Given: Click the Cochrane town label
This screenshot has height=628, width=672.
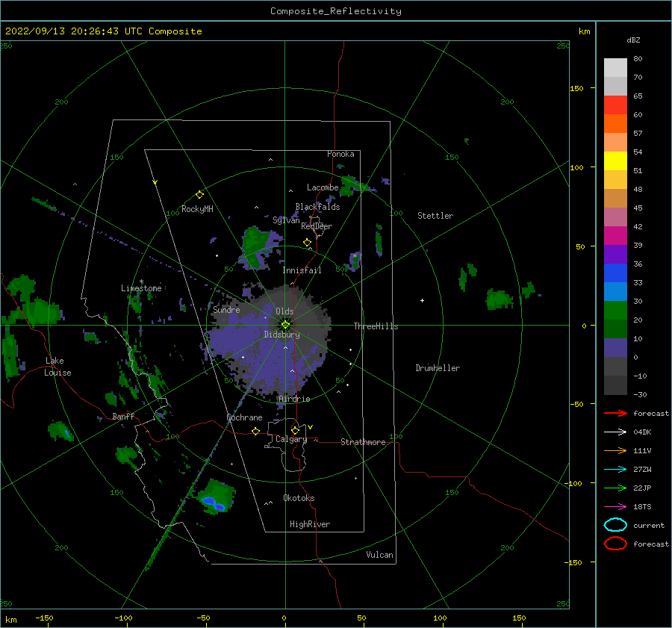Looking at the screenshot, I should click(x=244, y=417).
